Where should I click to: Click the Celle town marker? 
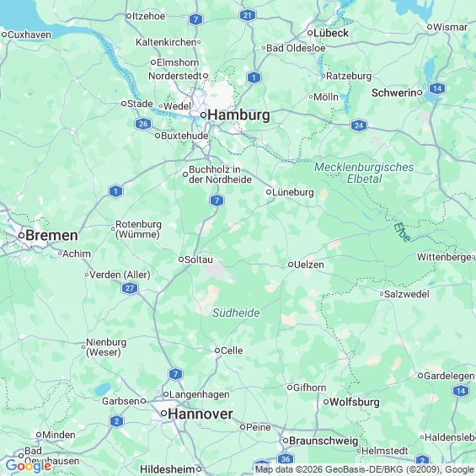click(217, 350)
